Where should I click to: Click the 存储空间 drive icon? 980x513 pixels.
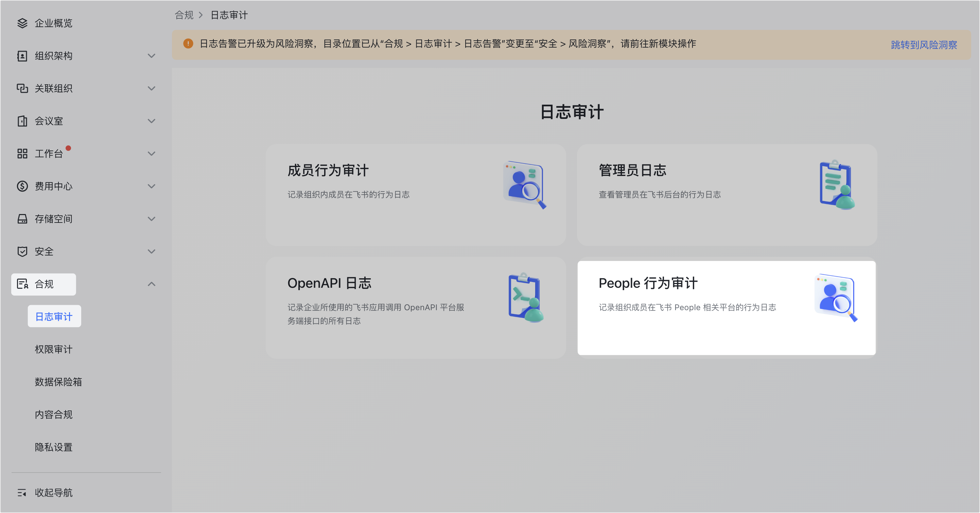click(22, 219)
